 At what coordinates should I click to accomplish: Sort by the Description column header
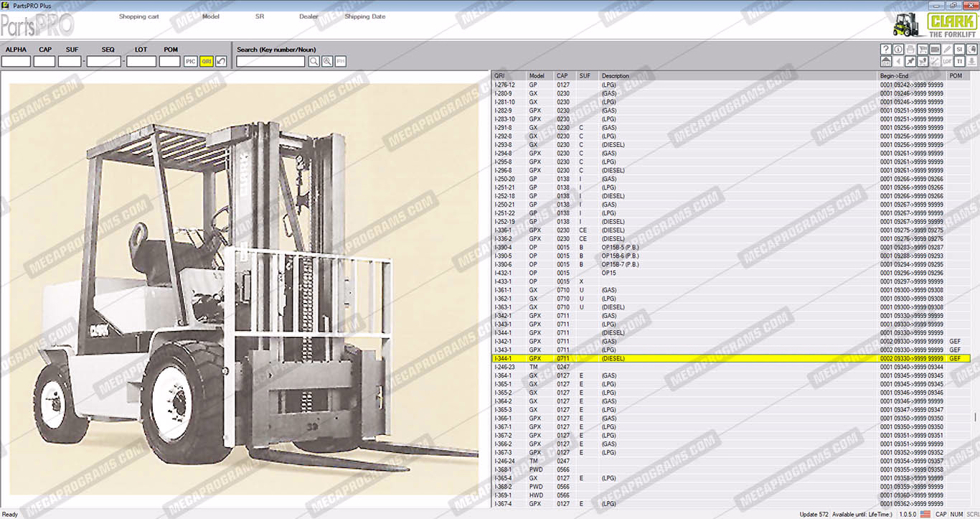tap(738, 75)
